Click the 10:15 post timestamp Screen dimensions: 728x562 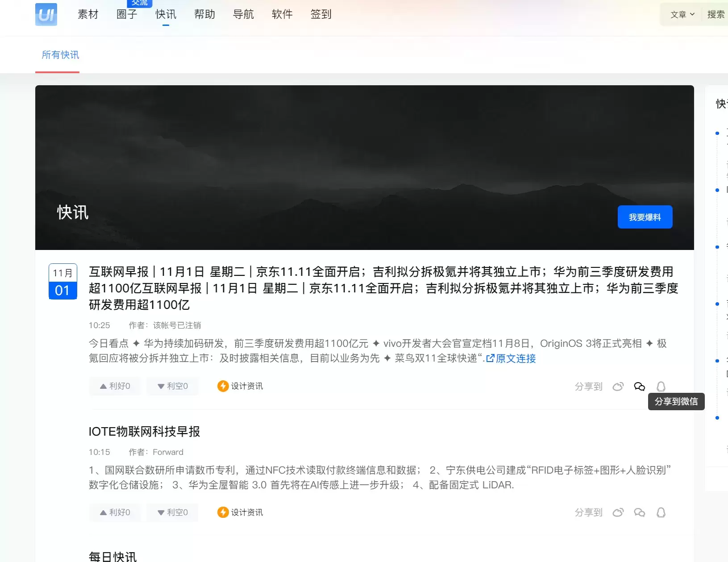(99, 452)
